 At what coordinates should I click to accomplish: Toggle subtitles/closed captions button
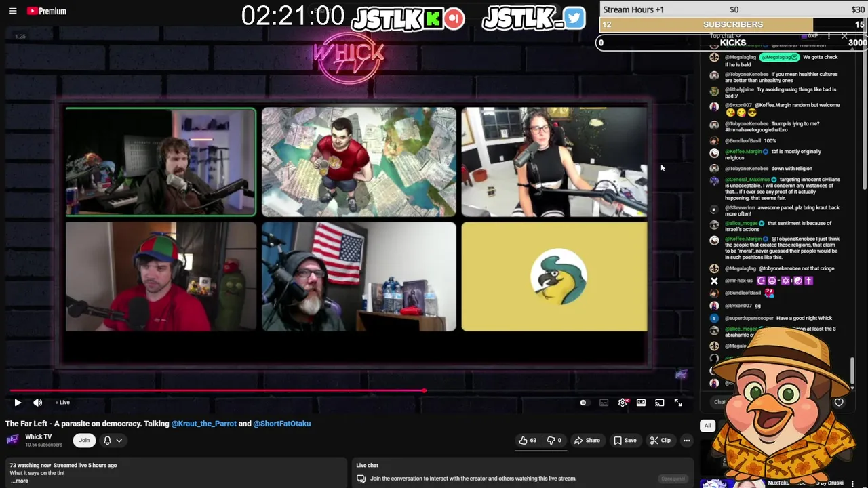[604, 403]
